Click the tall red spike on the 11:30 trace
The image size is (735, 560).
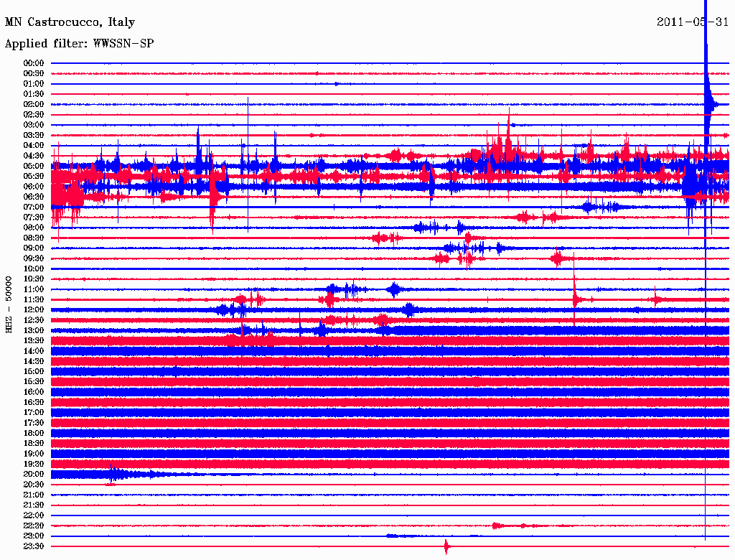[x=575, y=290]
